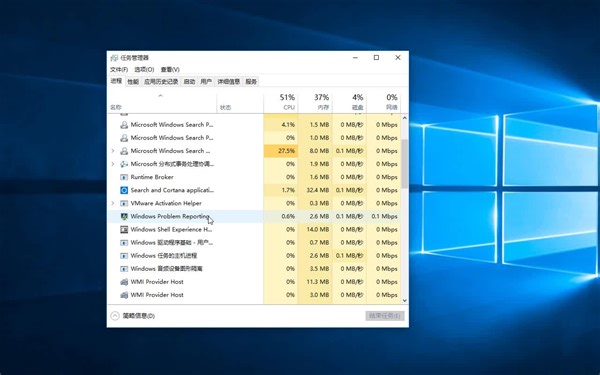The image size is (600, 375).
Task: Sort by the 状态 column header
Action: click(x=240, y=103)
